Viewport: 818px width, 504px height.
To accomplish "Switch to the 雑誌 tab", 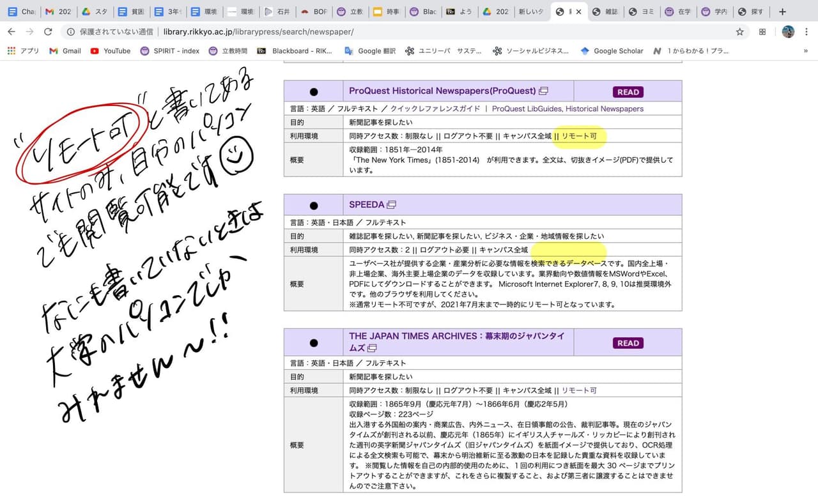I will (605, 11).
